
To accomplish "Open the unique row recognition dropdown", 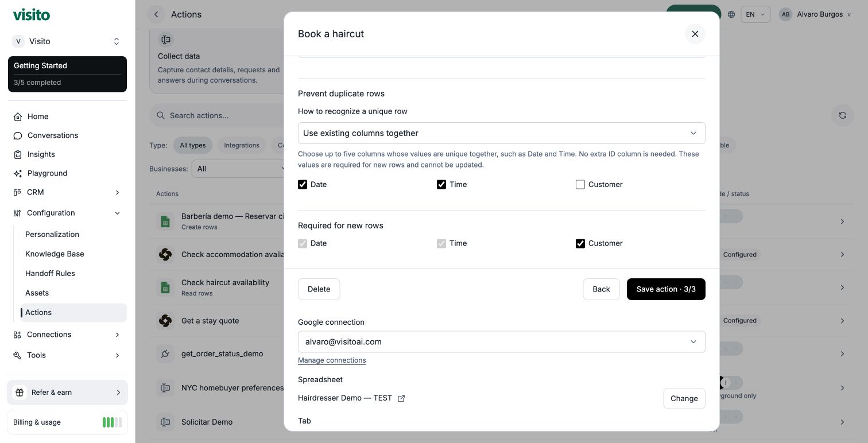I will (501, 133).
